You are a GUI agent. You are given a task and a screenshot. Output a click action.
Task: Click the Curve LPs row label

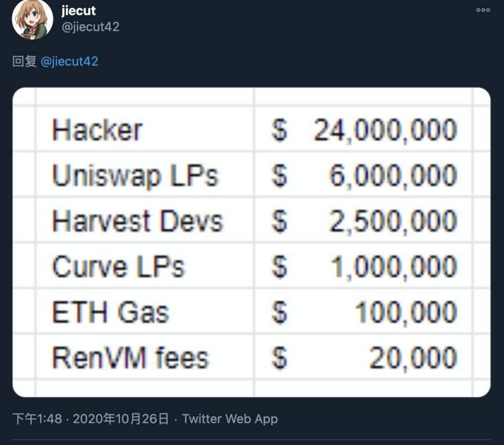coord(118,267)
